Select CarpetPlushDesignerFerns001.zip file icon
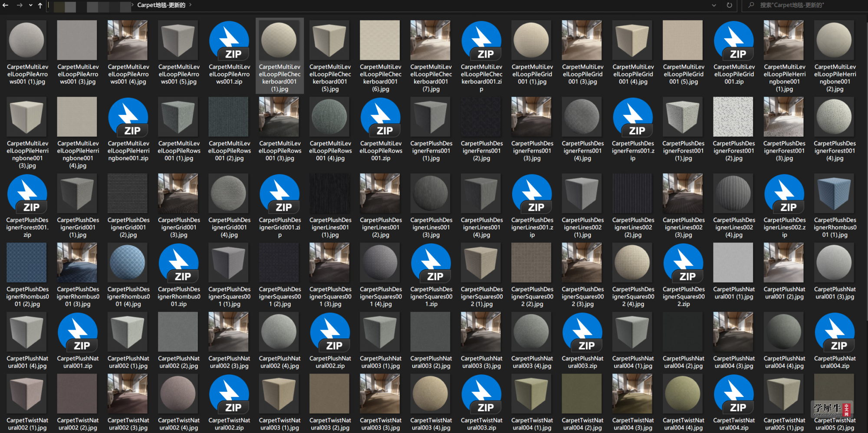Screen dimensions: 868x433 point(633,117)
